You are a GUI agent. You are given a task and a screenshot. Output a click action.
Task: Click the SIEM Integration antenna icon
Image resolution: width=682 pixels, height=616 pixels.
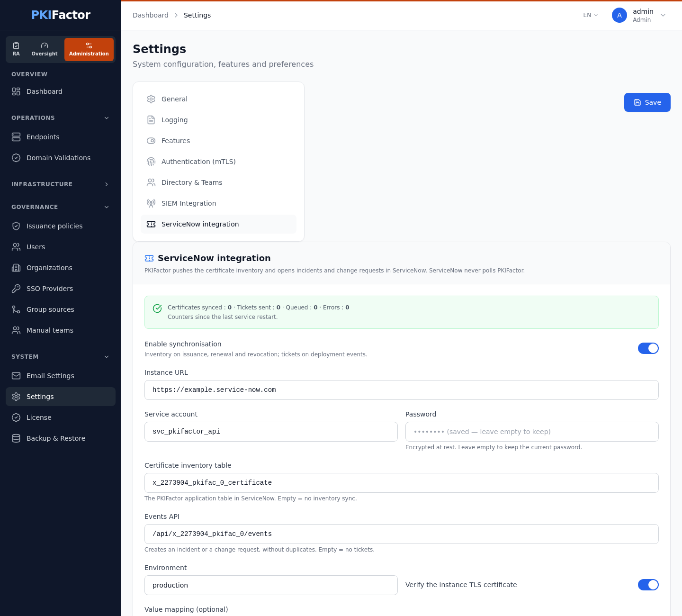click(151, 203)
